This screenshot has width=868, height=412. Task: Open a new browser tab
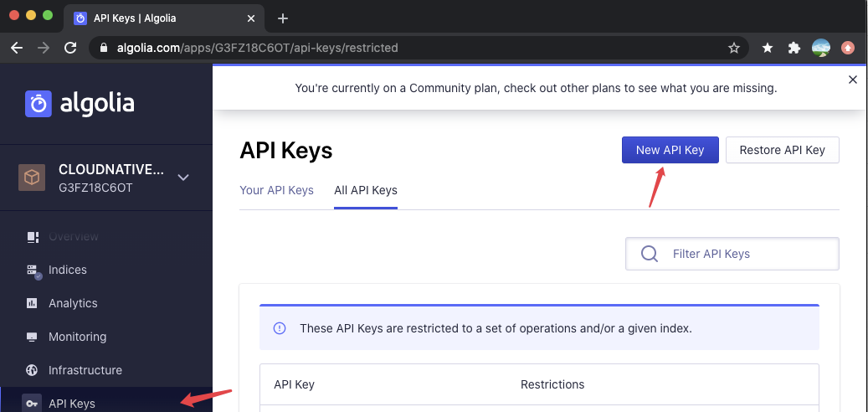283,18
